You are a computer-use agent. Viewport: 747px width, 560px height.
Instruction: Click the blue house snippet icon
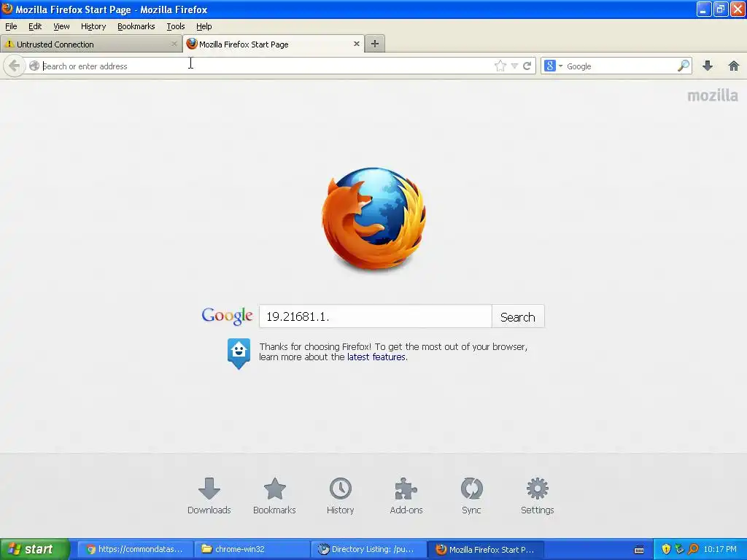coord(239,354)
